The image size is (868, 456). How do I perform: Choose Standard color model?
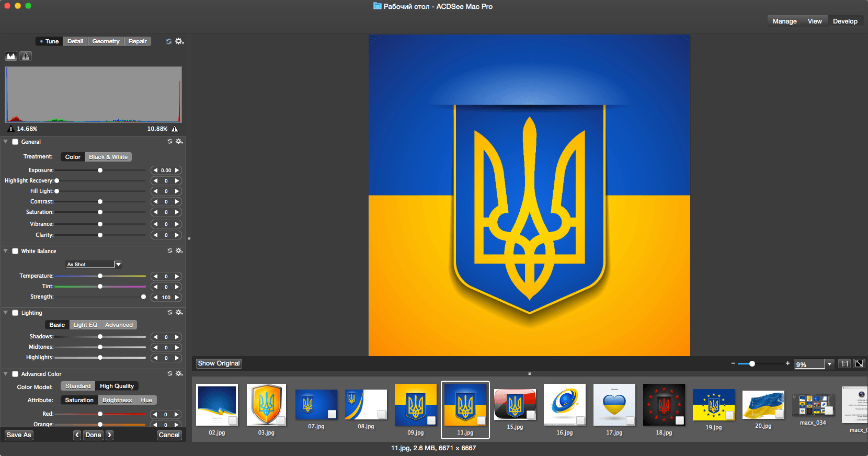[78, 386]
